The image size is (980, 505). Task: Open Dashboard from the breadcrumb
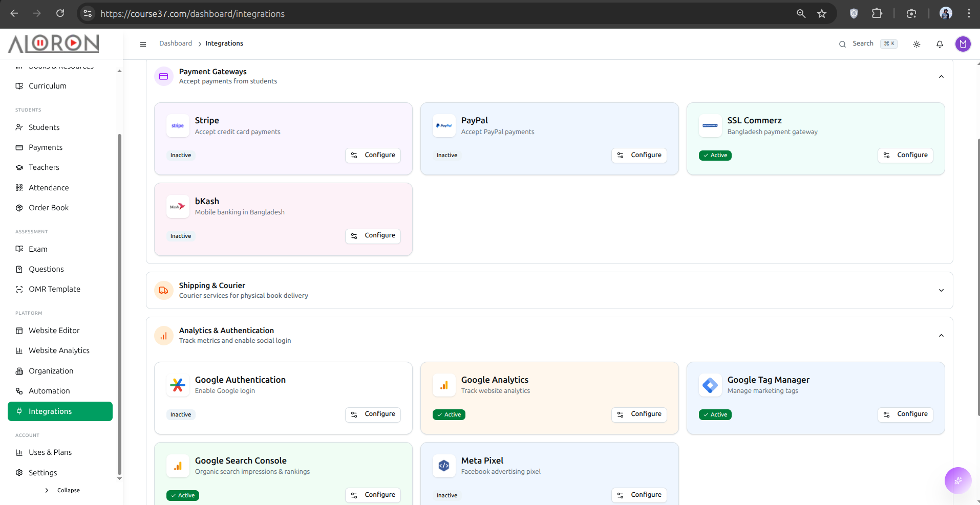click(x=176, y=43)
